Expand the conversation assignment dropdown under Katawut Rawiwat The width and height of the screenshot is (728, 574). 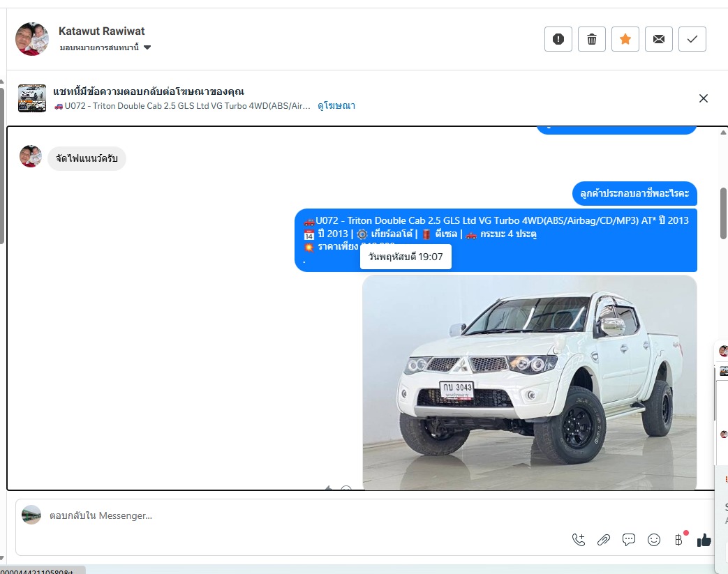pyautogui.click(x=105, y=47)
